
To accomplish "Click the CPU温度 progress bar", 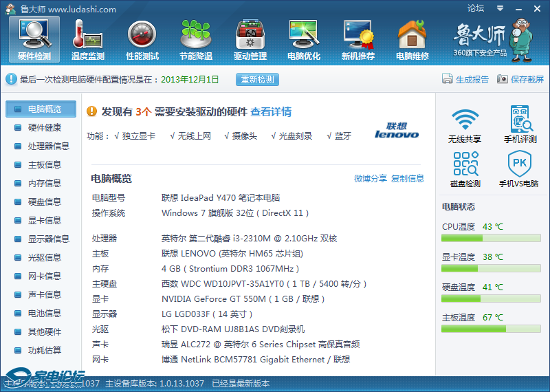I will tap(491, 238).
